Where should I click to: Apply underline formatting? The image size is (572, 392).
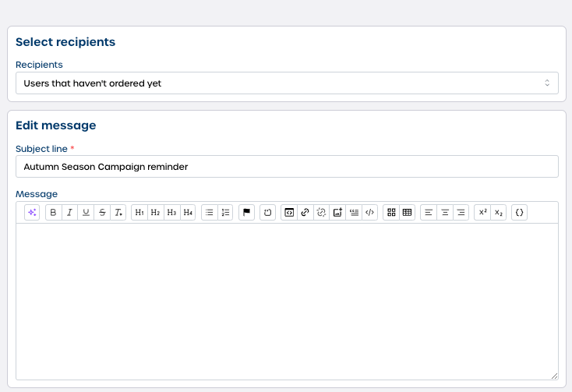[x=86, y=212]
